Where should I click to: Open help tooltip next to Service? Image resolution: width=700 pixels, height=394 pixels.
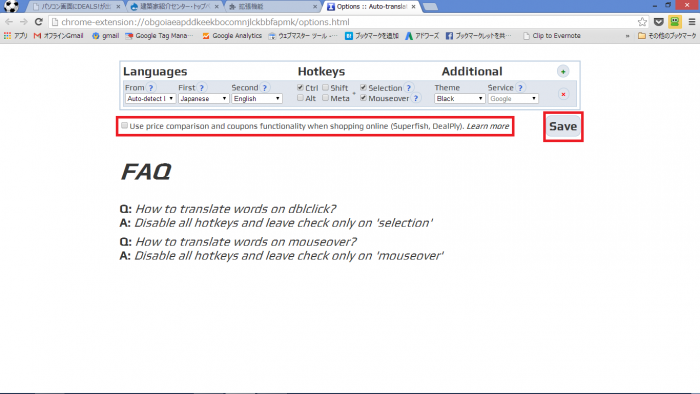[x=520, y=88]
